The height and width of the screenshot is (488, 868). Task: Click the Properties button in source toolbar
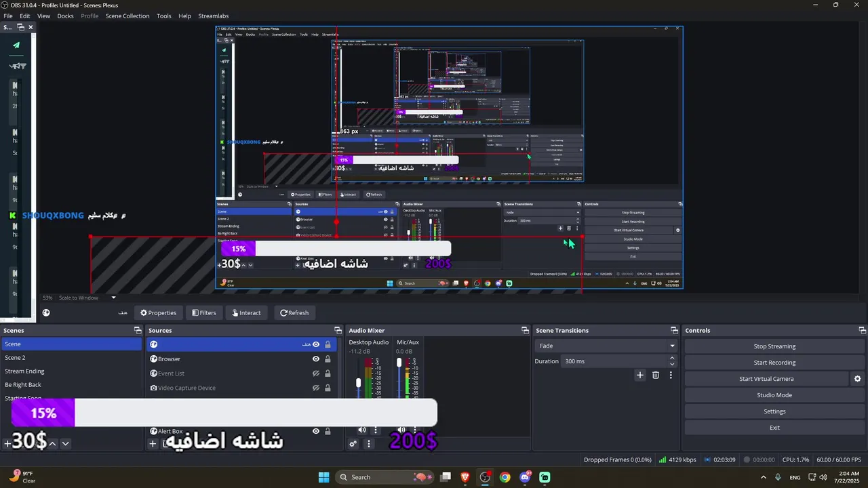pos(158,312)
